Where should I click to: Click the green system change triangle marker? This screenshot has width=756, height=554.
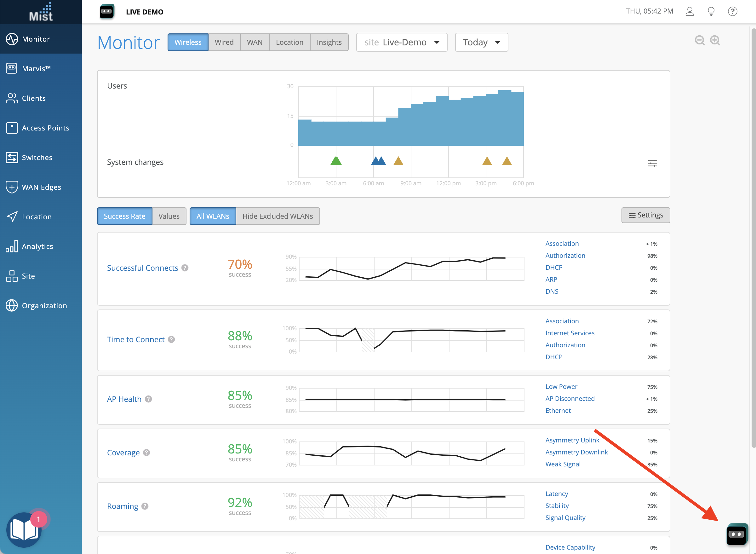point(335,161)
